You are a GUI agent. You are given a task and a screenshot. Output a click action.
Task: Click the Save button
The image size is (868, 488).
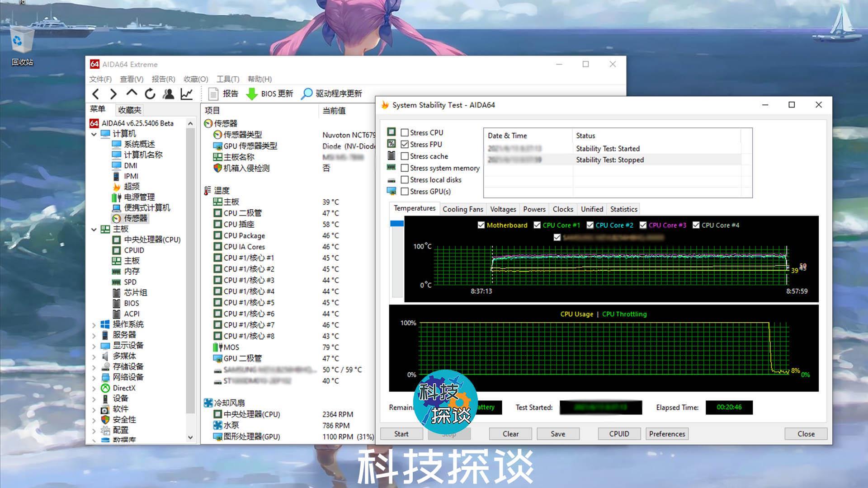click(x=558, y=434)
